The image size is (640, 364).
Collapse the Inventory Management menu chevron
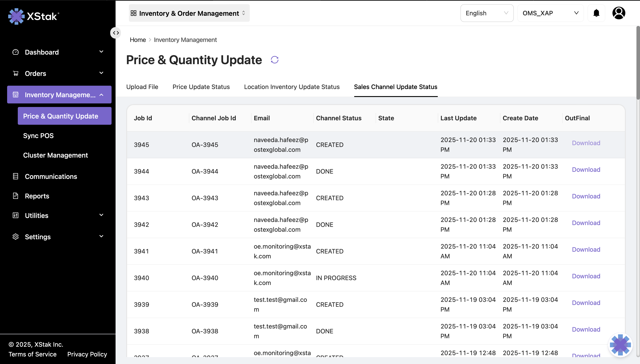click(101, 95)
